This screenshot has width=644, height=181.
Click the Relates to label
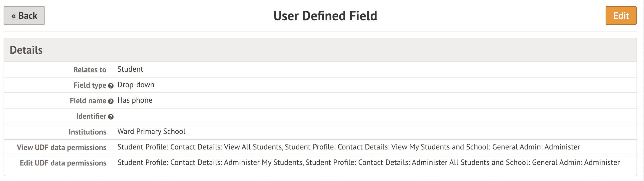[x=90, y=70]
